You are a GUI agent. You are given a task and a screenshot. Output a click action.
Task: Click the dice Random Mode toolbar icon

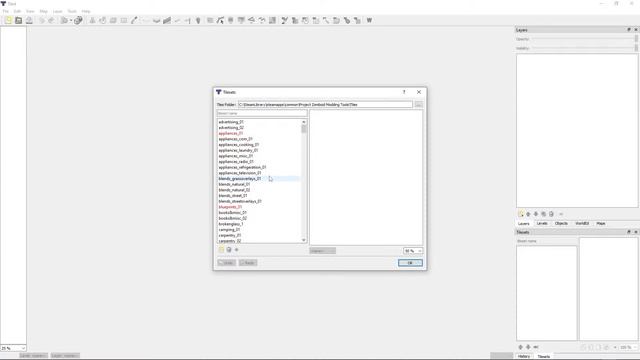click(x=78, y=20)
